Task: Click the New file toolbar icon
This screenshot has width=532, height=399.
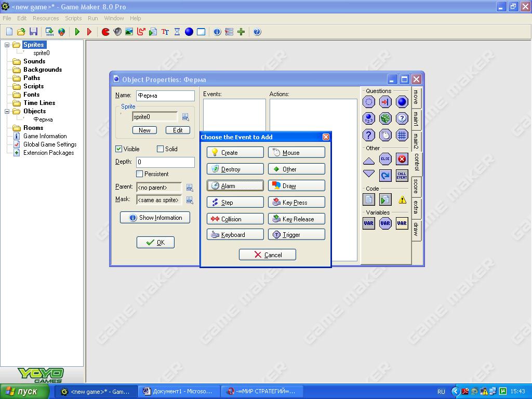Action: coord(9,32)
